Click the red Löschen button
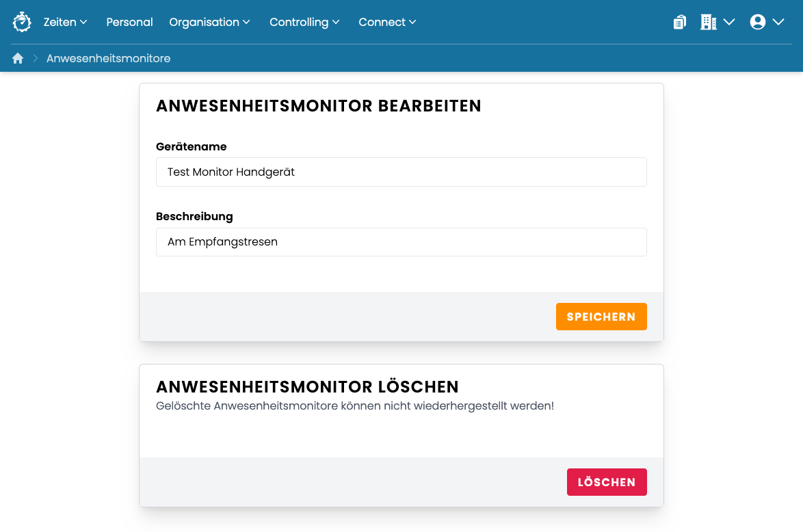 [x=606, y=482]
